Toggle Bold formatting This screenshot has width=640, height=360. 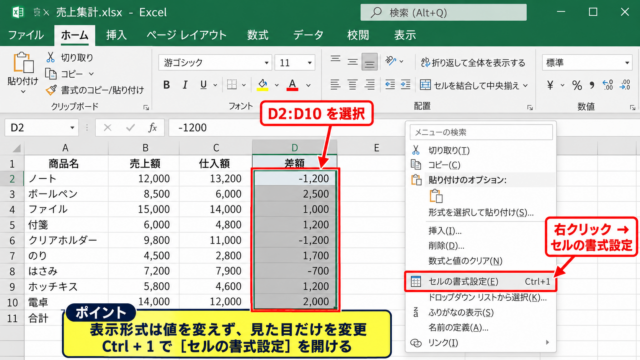coord(167,85)
